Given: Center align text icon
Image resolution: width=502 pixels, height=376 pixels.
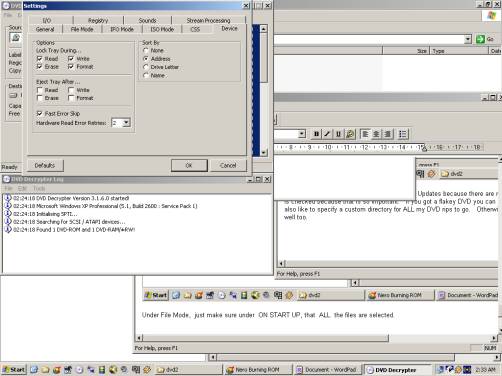Looking at the screenshot, I should 376,134.
